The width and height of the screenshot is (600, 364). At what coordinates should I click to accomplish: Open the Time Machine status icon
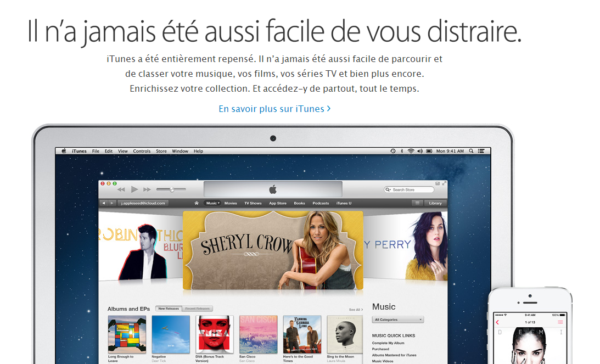click(x=392, y=151)
